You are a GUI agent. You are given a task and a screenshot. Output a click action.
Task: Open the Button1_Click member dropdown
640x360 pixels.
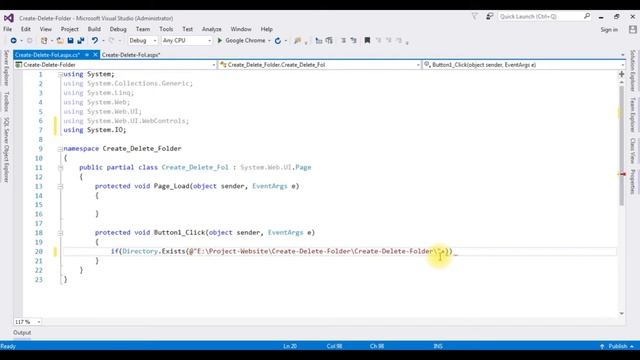click(x=524, y=65)
